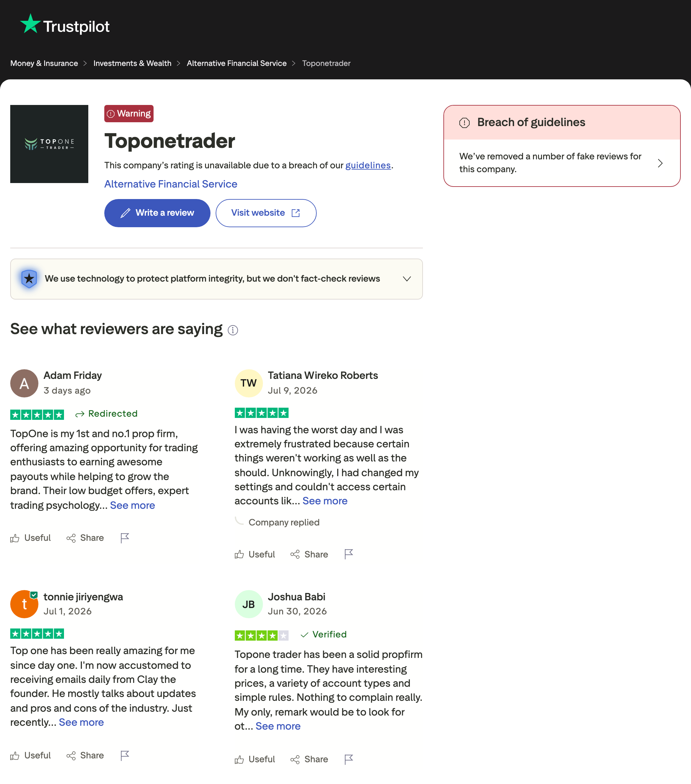Mark Tatiana's review as Useful

pyautogui.click(x=255, y=555)
